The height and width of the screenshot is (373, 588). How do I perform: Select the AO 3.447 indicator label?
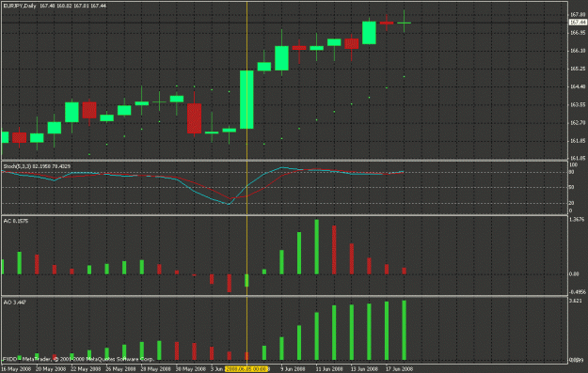pos(14,303)
